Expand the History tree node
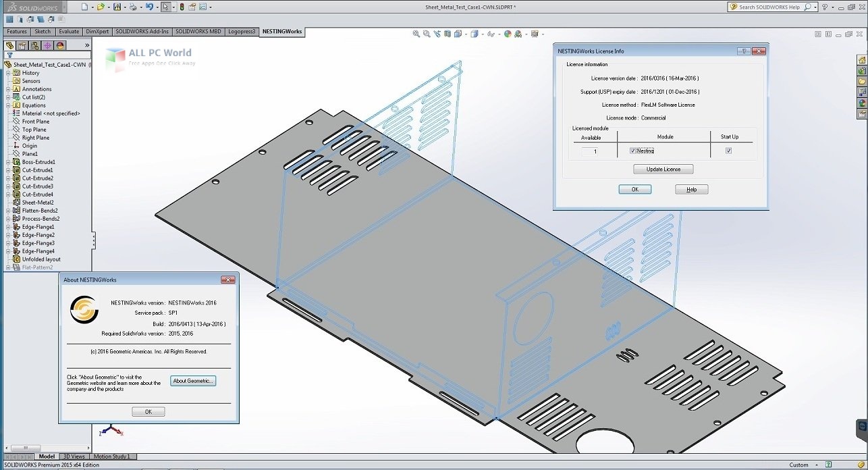Screen dimensions: 868x470 point(8,73)
